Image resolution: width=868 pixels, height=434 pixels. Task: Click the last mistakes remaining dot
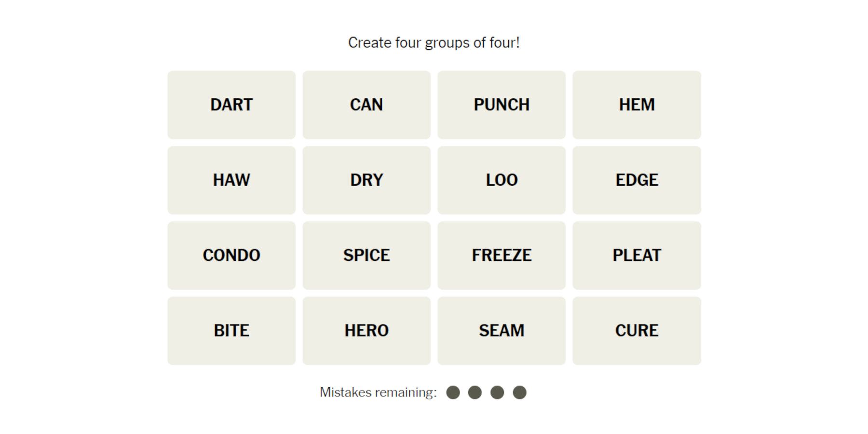[519, 393]
